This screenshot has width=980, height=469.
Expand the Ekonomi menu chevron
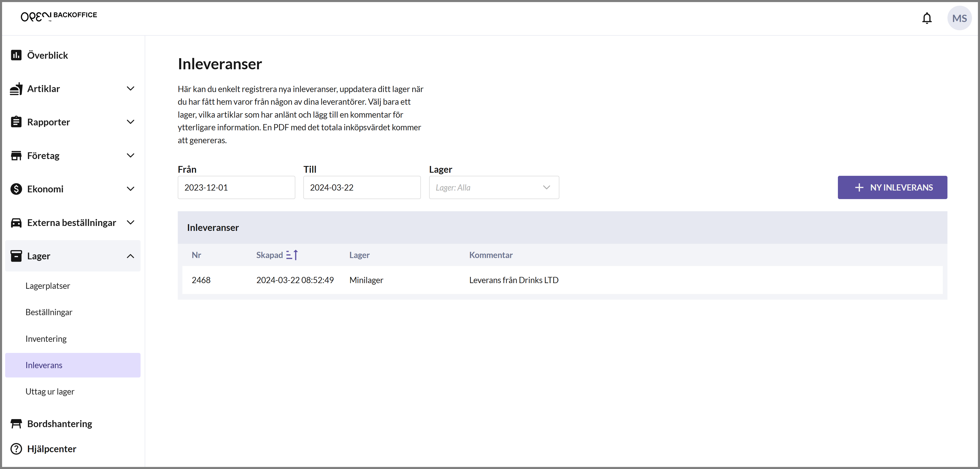(x=130, y=189)
